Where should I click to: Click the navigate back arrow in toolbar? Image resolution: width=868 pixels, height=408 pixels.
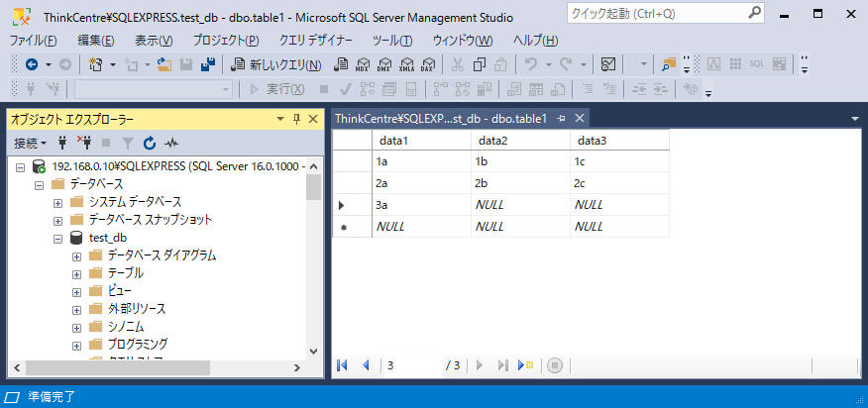pyautogui.click(x=32, y=64)
